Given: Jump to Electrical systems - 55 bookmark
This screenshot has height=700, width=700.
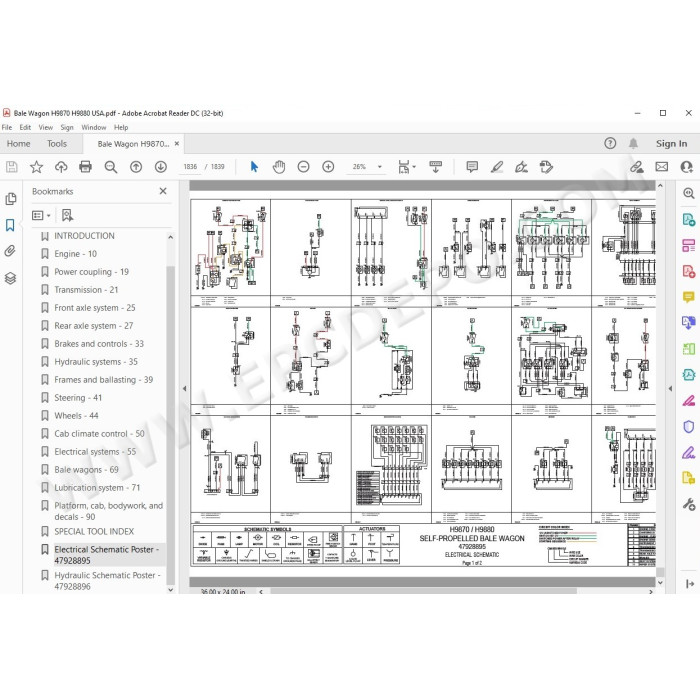Looking at the screenshot, I should click(95, 451).
